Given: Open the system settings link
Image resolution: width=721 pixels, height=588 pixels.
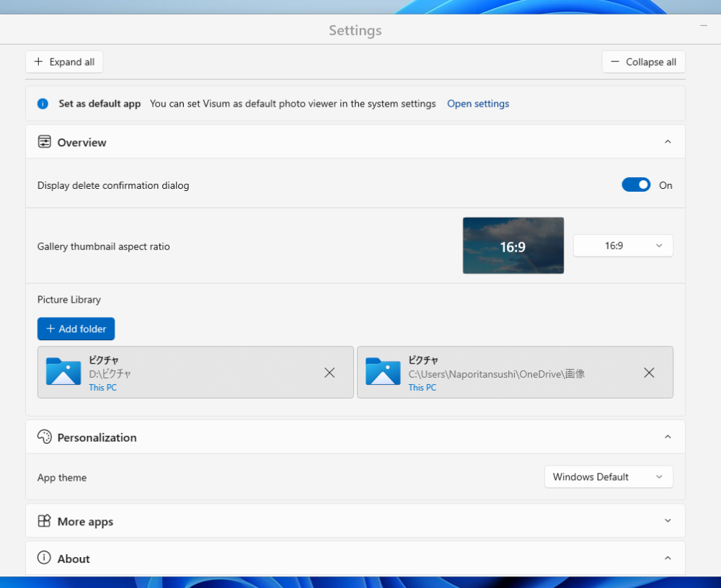Looking at the screenshot, I should [x=478, y=104].
